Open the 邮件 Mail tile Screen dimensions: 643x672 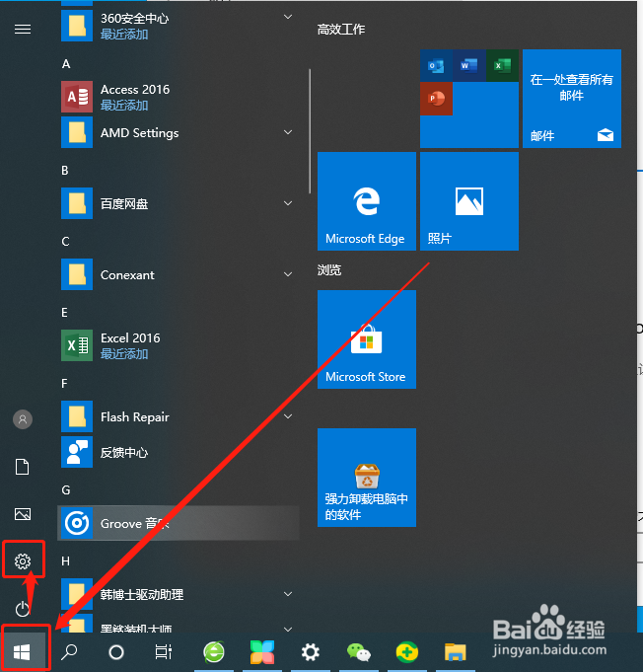pos(572,99)
